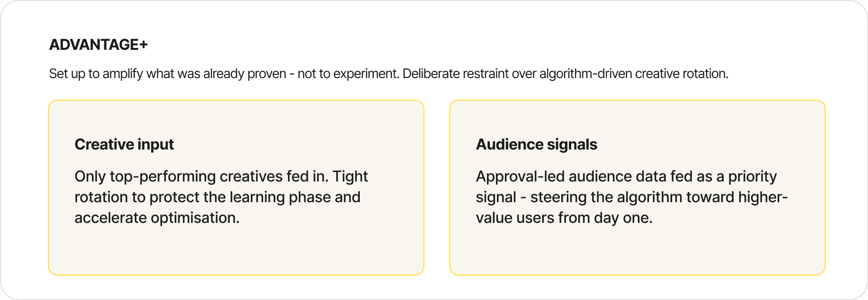Select the subtitle sentence beginning 'Set up to amplify'
This screenshot has height=300, width=868.
click(389, 74)
